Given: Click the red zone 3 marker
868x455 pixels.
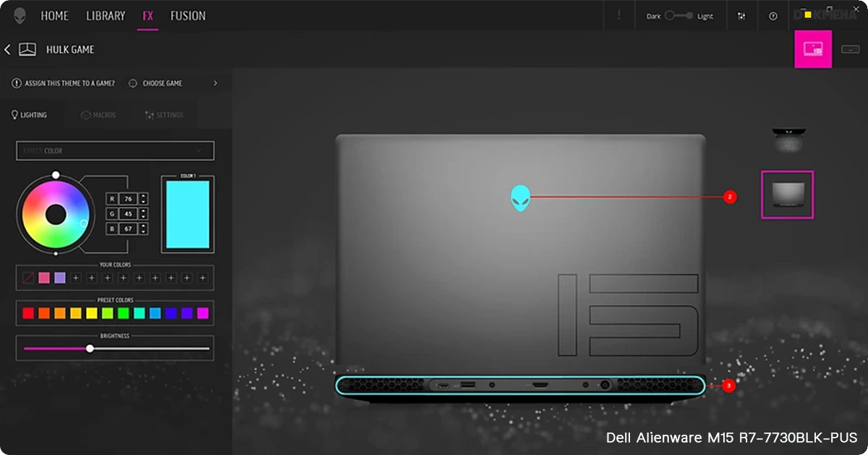Looking at the screenshot, I should pyautogui.click(x=728, y=386).
